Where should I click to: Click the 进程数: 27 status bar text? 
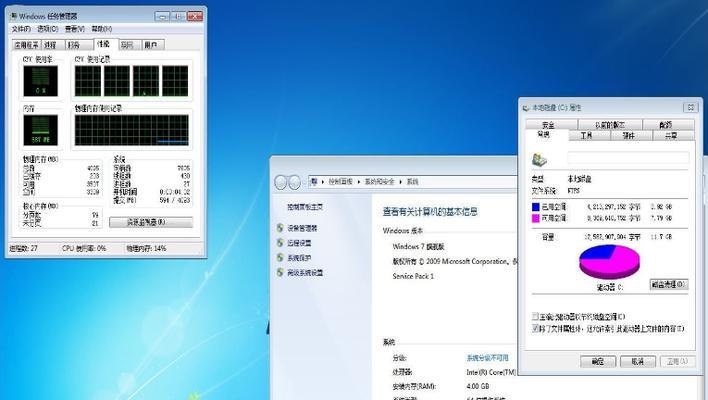point(24,248)
